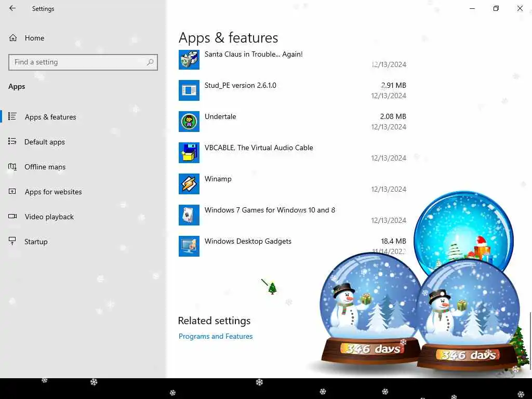Click the Stud_PE app icon
This screenshot has width=532, height=399.
tap(189, 90)
